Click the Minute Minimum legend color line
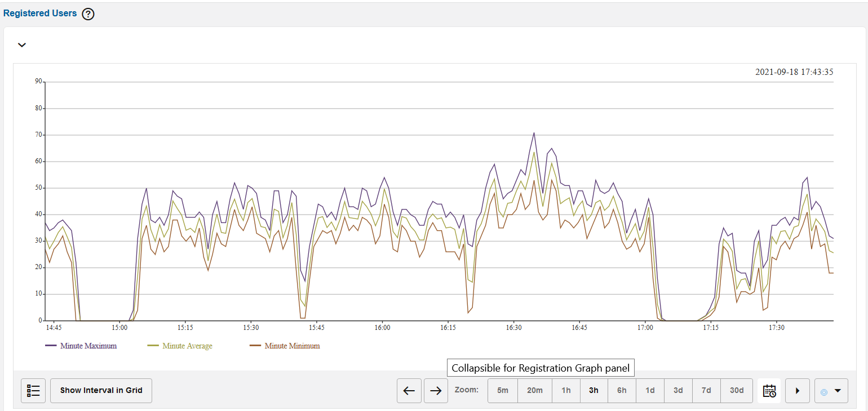 pyautogui.click(x=256, y=346)
